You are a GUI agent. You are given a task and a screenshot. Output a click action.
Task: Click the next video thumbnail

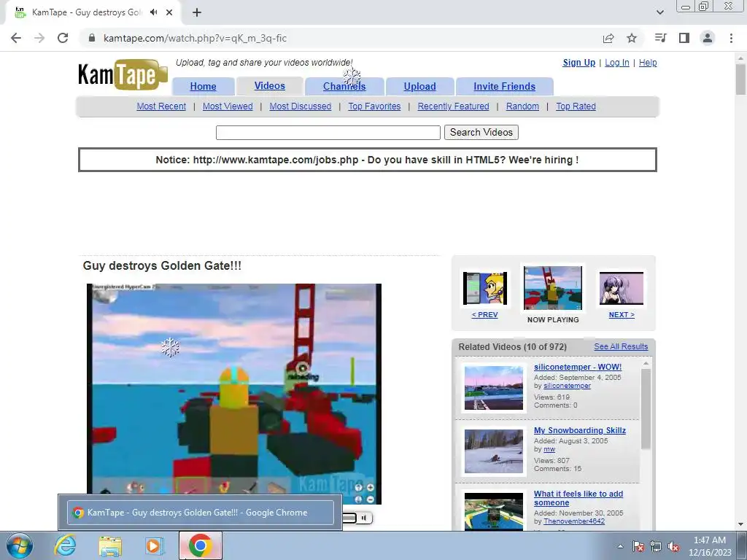tap(622, 288)
